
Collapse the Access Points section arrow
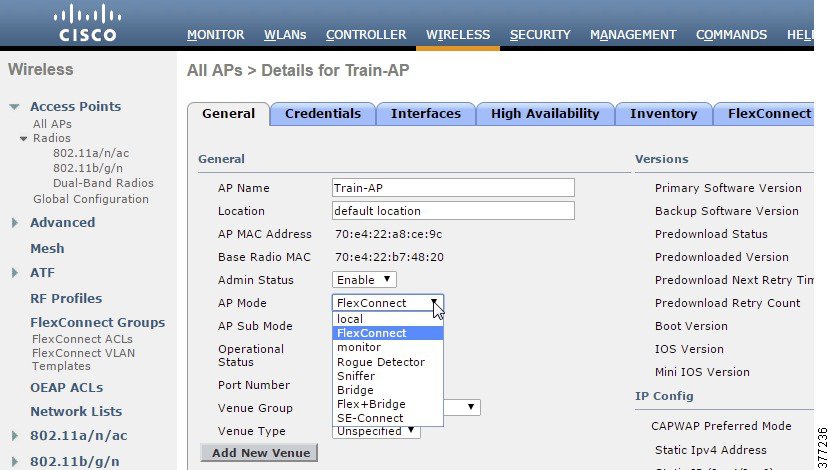(14, 107)
